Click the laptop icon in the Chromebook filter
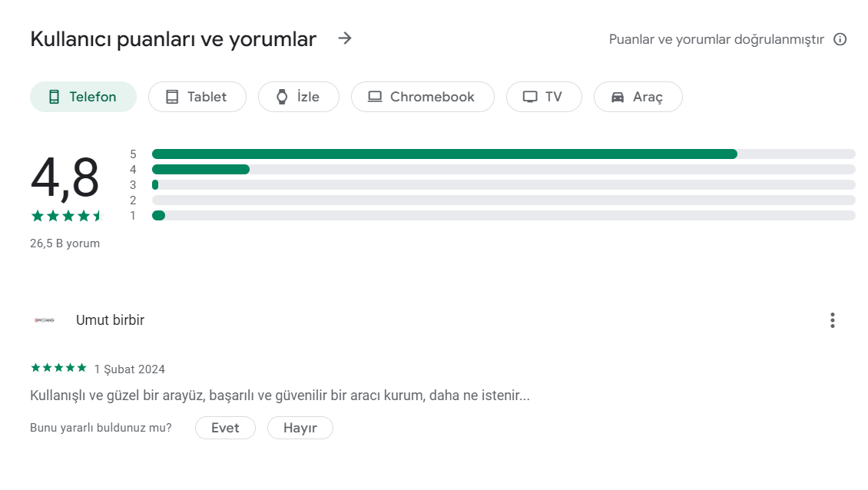 [x=375, y=96]
